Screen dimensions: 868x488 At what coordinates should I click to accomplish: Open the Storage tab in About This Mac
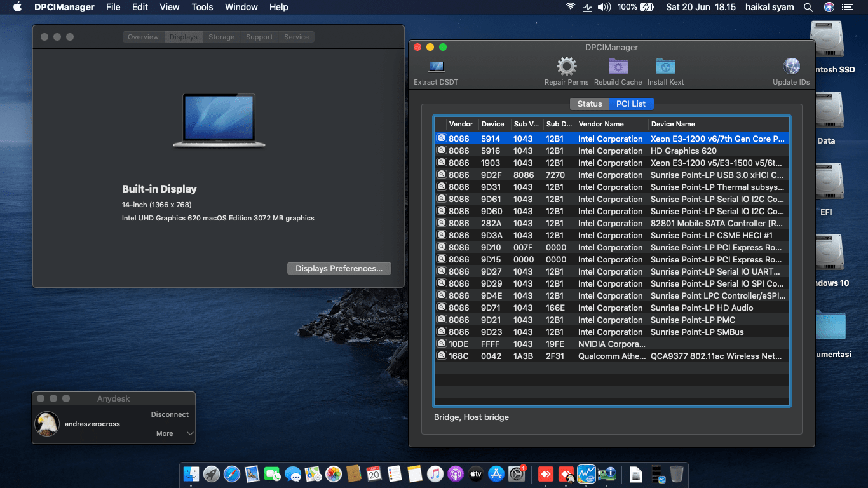(x=222, y=37)
